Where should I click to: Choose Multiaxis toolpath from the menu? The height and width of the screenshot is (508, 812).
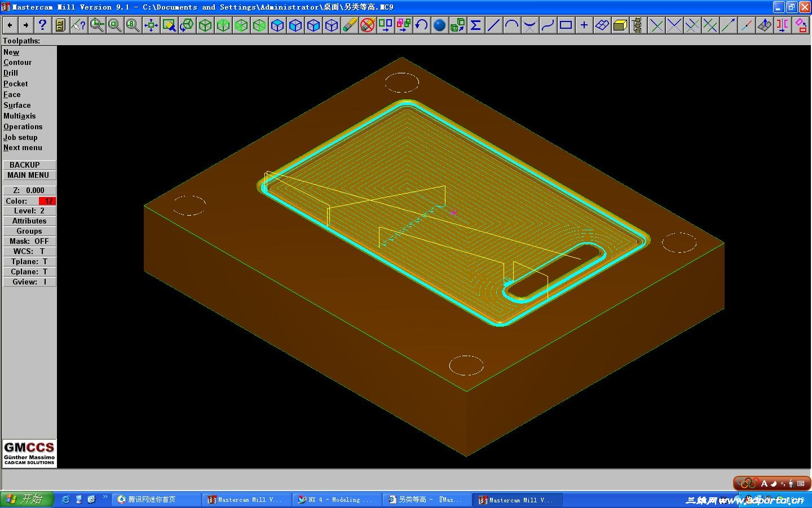[x=19, y=116]
